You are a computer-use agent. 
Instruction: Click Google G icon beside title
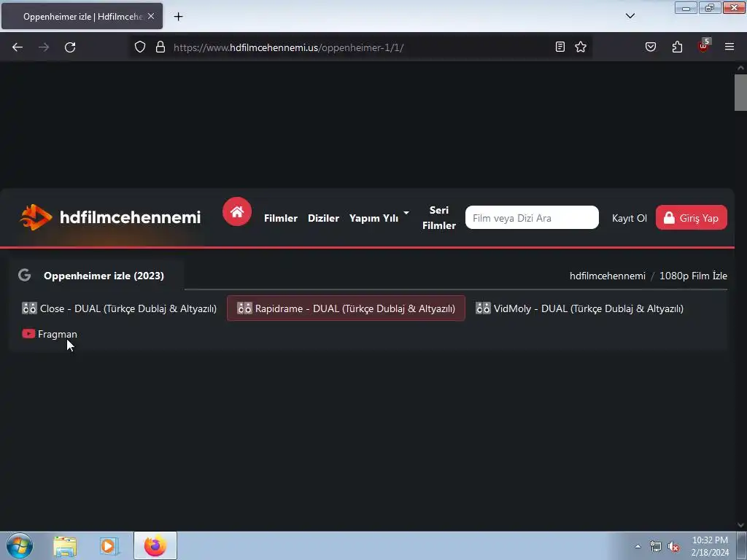[x=24, y=275]
